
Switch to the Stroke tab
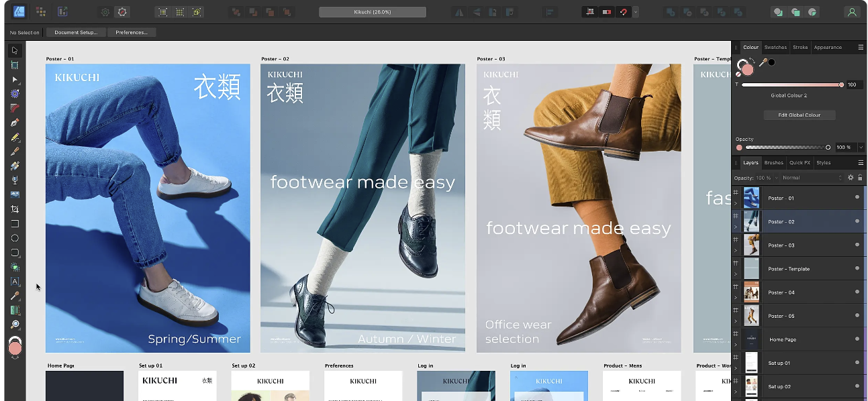coord(800,47)
